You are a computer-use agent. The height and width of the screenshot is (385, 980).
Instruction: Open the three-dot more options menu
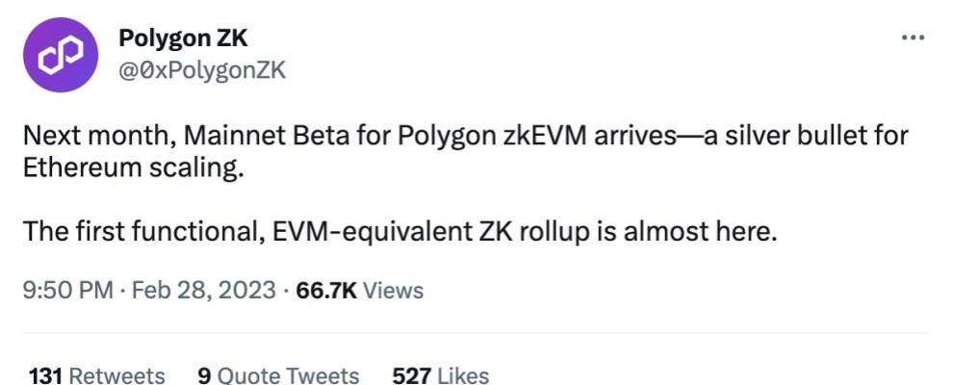pyautogui.click(x=913, y=38)
